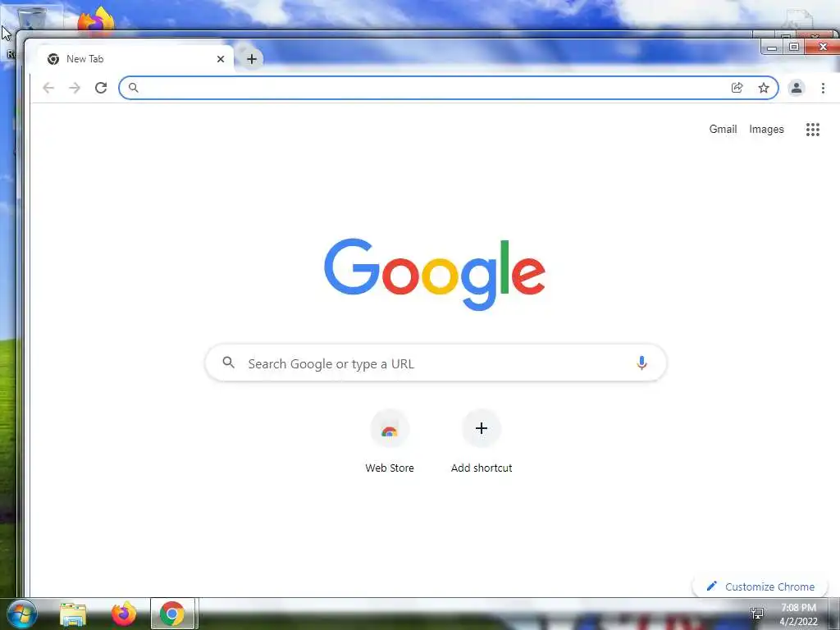The height and width of the screenshot is (630, 840).
Task: Open the clock showing 7:08 PM
Action: pos(798,614)
